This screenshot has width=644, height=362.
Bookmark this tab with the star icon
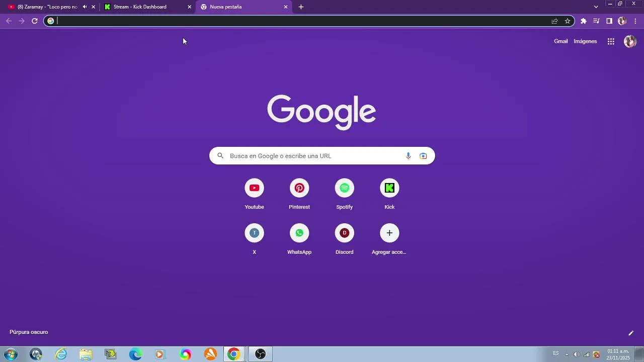point(568,21)
